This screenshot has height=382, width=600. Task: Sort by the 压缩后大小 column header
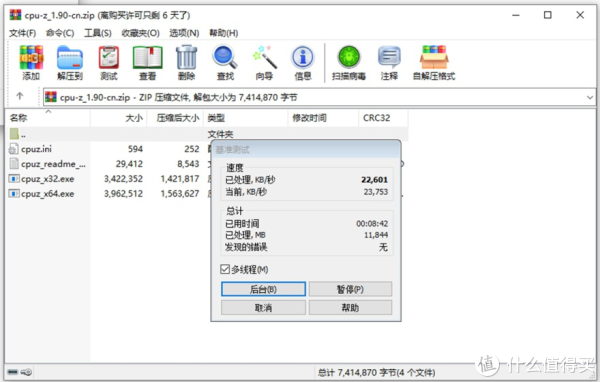tap(175, 118)
